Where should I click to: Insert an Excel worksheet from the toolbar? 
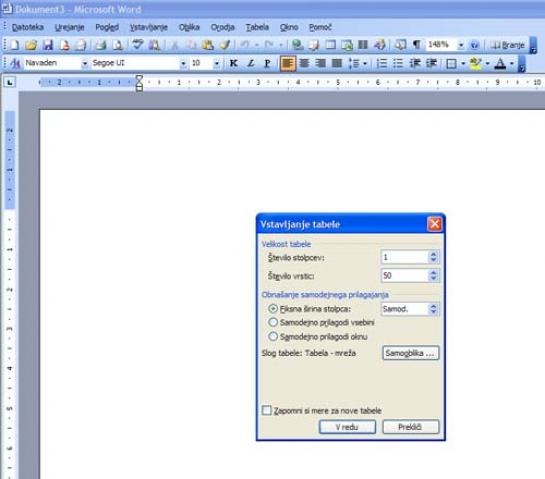tap(347, 45)
